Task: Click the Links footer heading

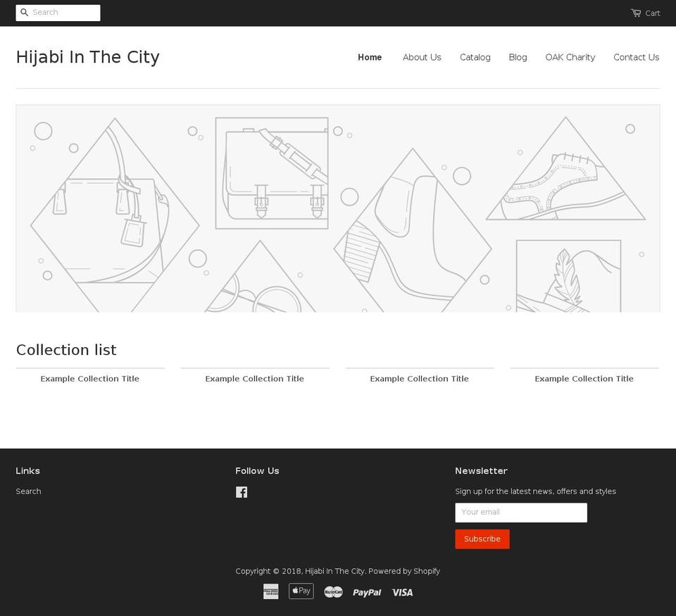Action: point(27,471)
